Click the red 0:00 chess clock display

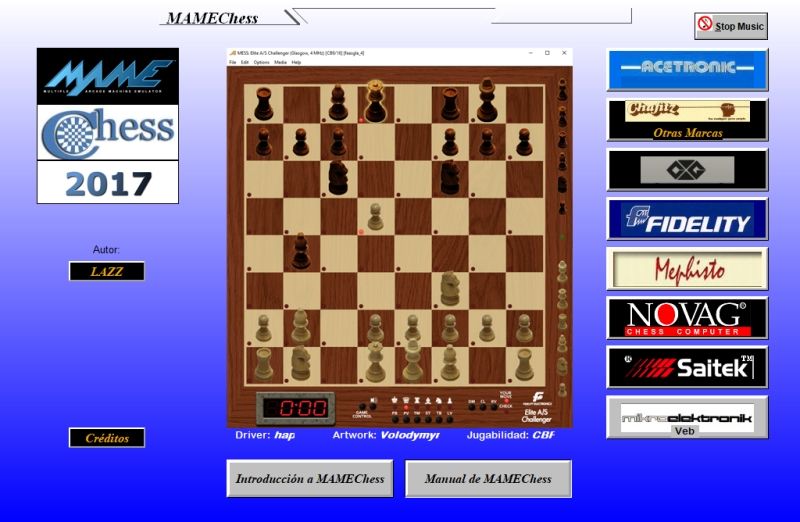[x=296, y=408]
